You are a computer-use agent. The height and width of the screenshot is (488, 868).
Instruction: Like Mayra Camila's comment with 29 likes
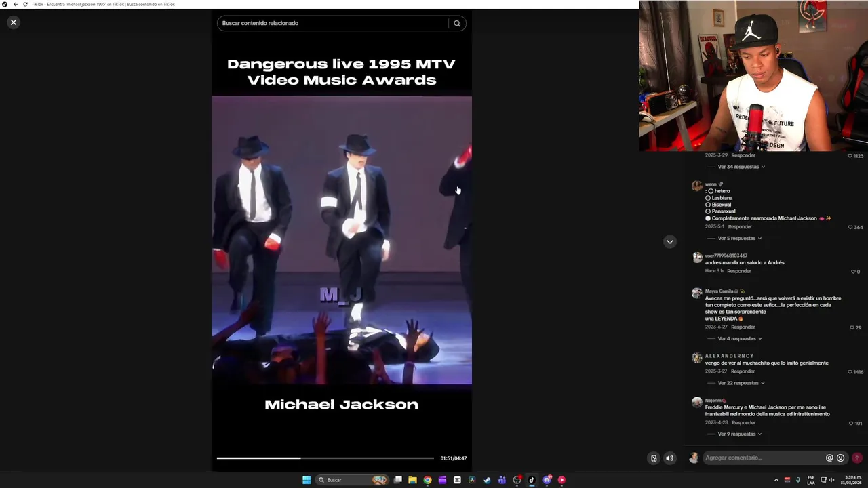point(852,327)
